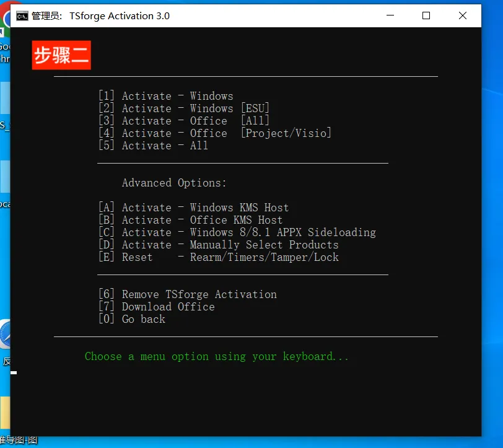Click the console icon in the title bar
Screen dimensions: 503x448
tap(22, 16)
